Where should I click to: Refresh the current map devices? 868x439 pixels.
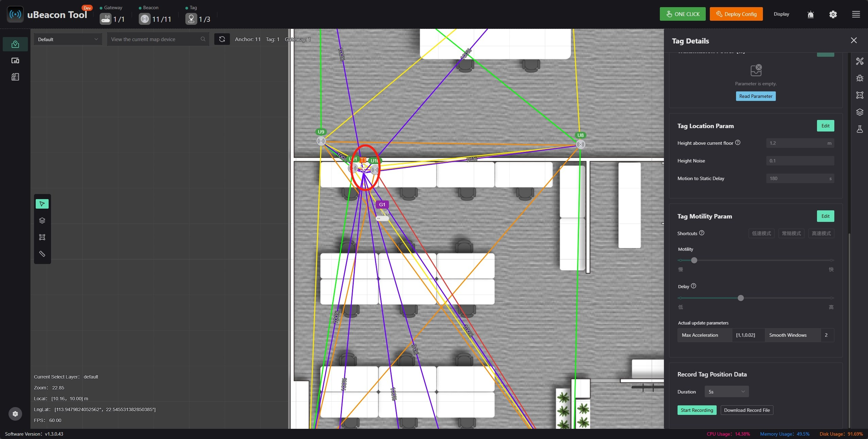click(222, 39)
